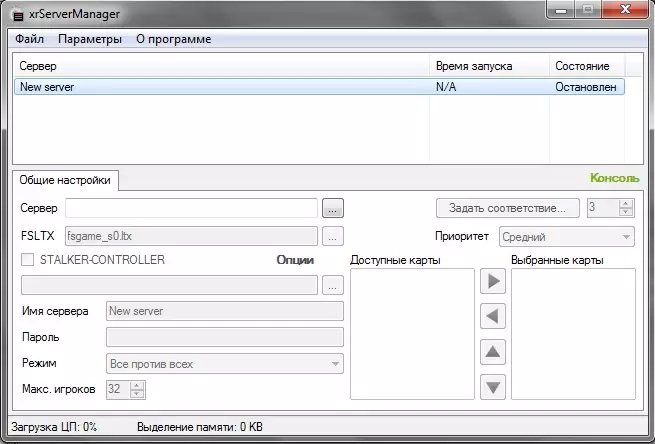Screen dimensions: 655x444
Task: Browse for the FSLTX file with the ellipsis button
Action: tap(333, 236)
